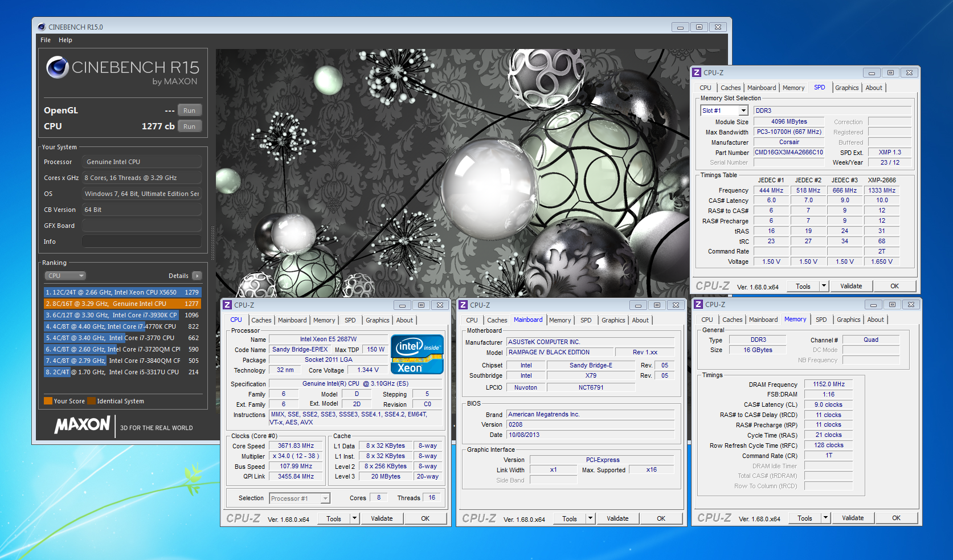The width and height of the screenshot is (953, 560).
Task: Click OK in the Mainboard window
Action: [661, 518]
